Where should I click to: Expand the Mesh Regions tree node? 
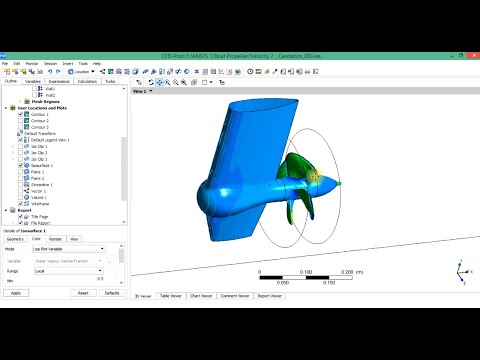[x=19, y=102]
